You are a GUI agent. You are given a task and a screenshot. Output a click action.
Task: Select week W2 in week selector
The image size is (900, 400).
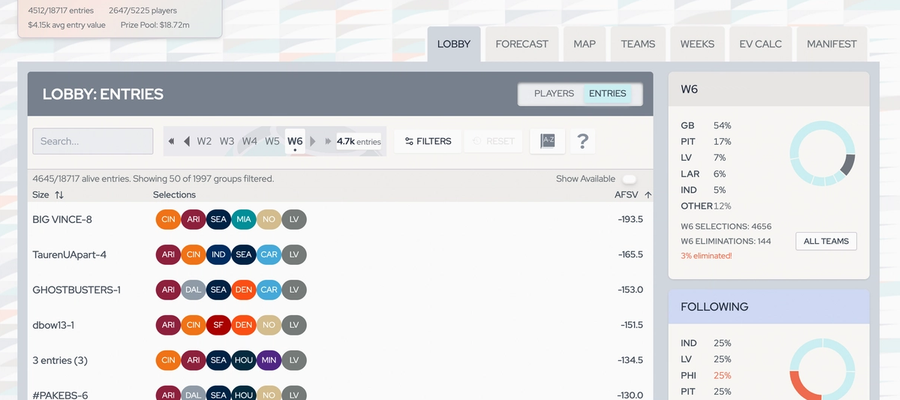[204, 141]
